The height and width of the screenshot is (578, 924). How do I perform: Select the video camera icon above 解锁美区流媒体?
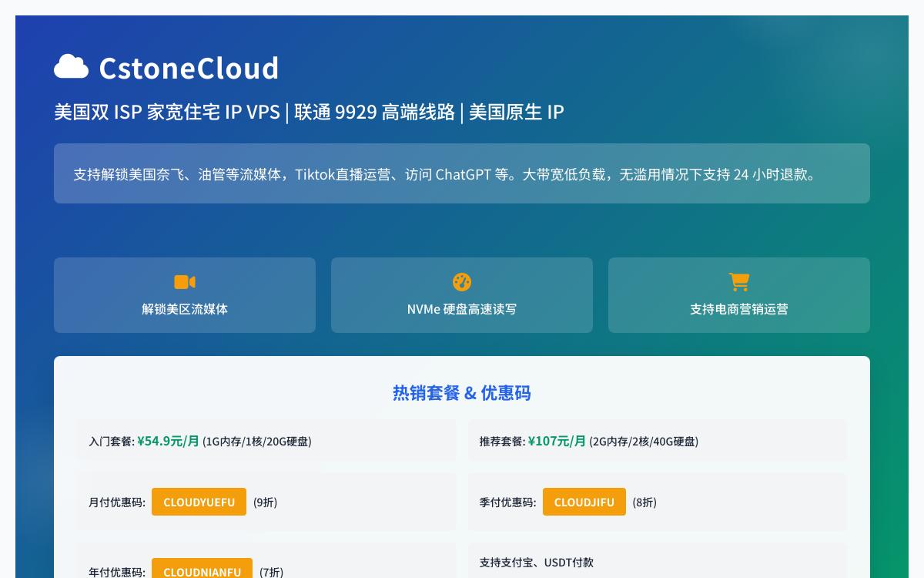tap(185, 282)
